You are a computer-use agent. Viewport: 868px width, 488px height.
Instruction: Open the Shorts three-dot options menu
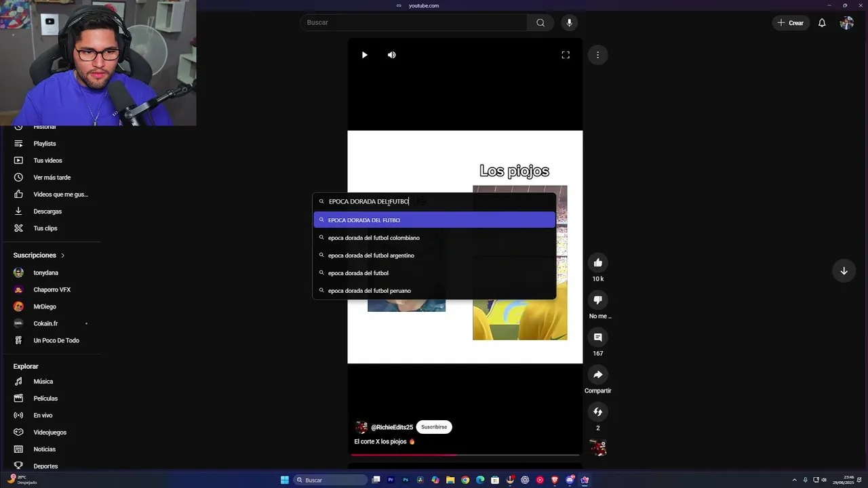[597, 55]
